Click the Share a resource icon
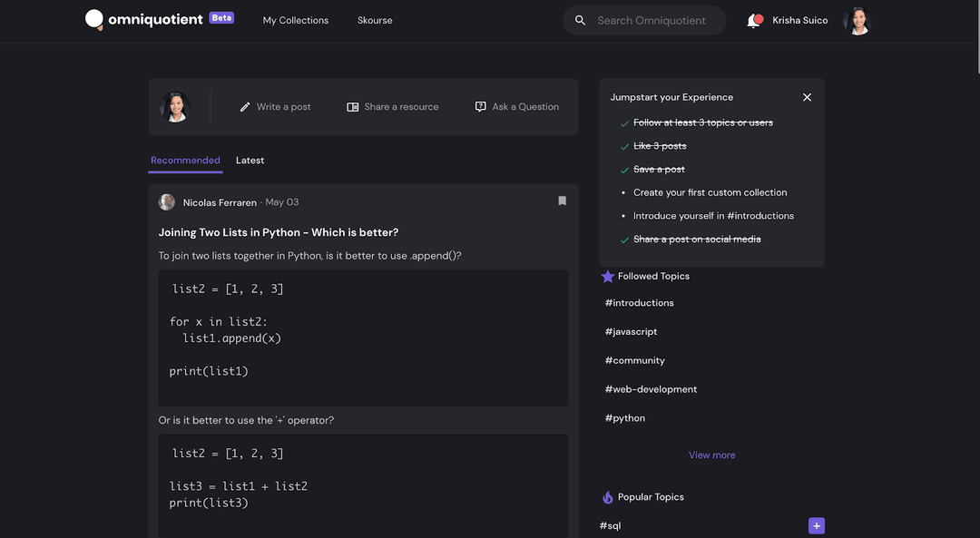The height and width of the screenshot is (538, 980). coord(352,107)
